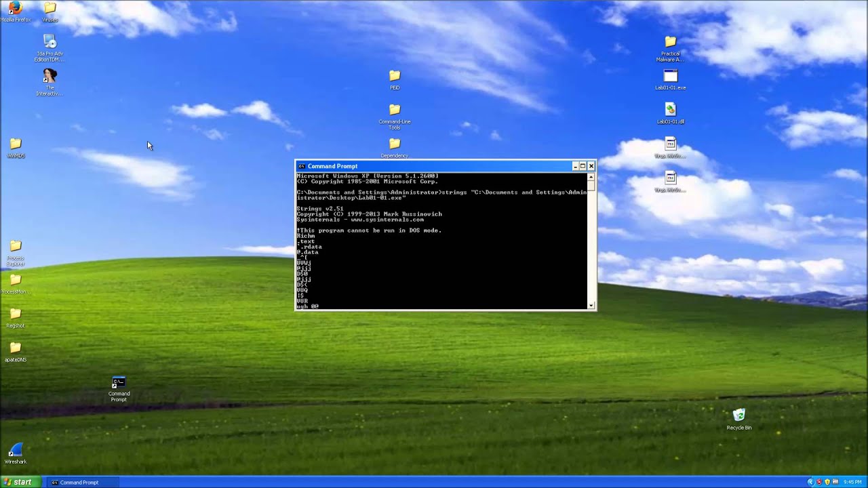Click the Command Prompt taskbar button

point(83,482)
